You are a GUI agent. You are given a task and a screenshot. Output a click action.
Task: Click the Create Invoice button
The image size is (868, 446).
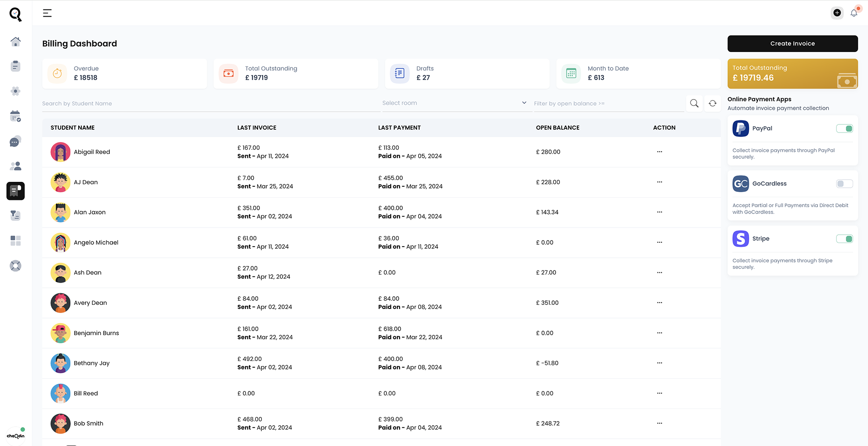pos(793,43)
